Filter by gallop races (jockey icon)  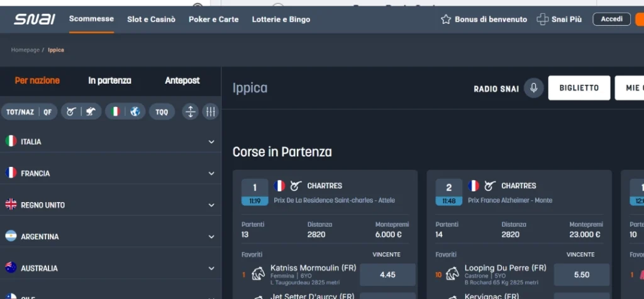point(91,111)
